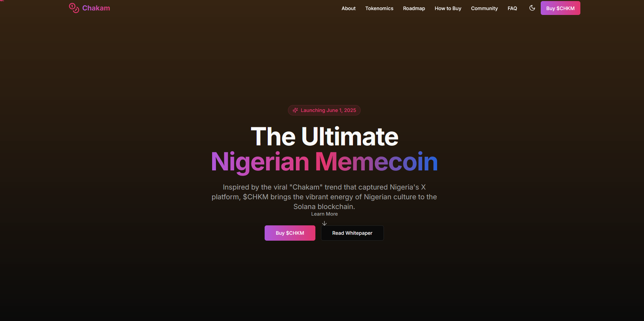Go to the Roadmap section
Image resolution: width=644 pixels, height=321 pixels.
(x=414, y=8)
